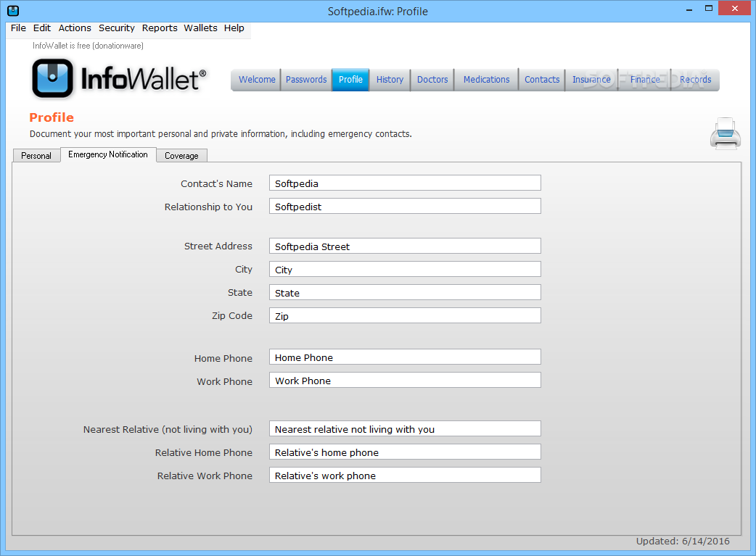Open the File menu
756x556 pixels.
(18, 28)
